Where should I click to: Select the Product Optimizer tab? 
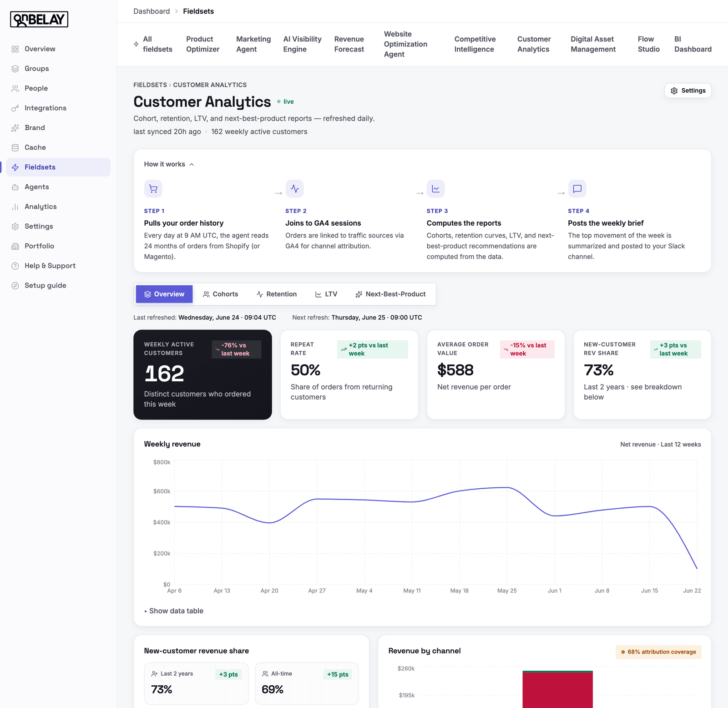(x=203, y=44)
